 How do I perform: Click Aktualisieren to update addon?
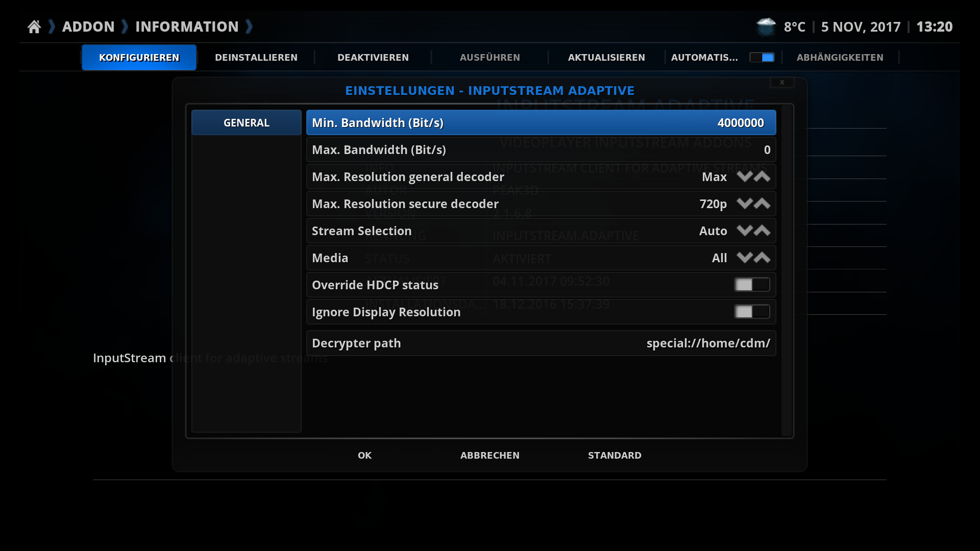pos(606,57)
